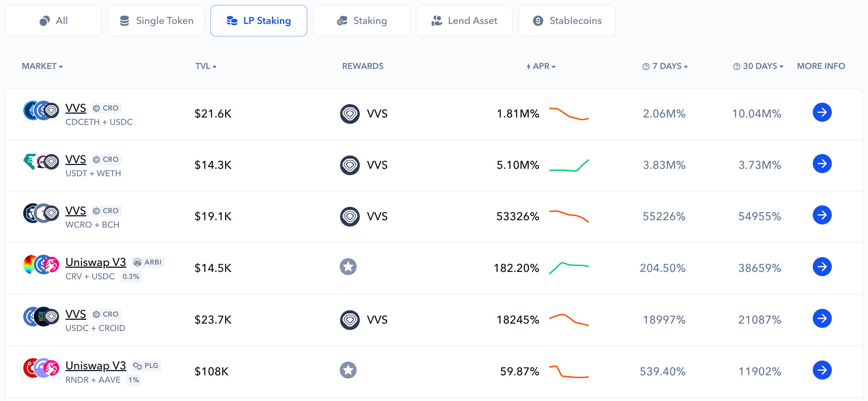This screenshot has height=401, width=868.
Task: Sort by APR column header
Action: pyautogui.click(x=541, y=66)
